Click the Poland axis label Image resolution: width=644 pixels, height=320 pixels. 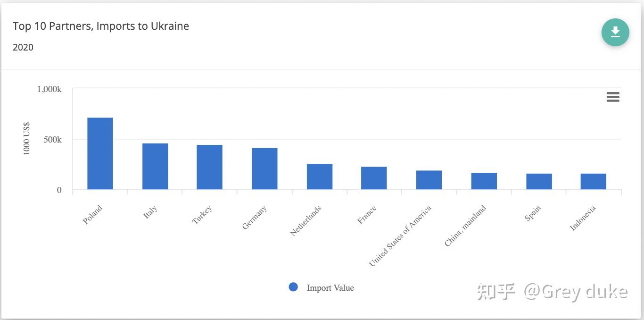(92, 215)
